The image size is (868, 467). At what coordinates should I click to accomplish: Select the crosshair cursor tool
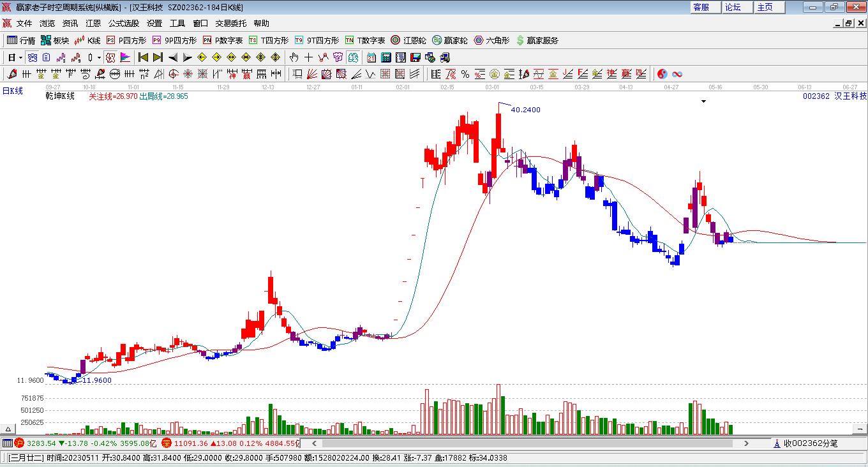309,57
